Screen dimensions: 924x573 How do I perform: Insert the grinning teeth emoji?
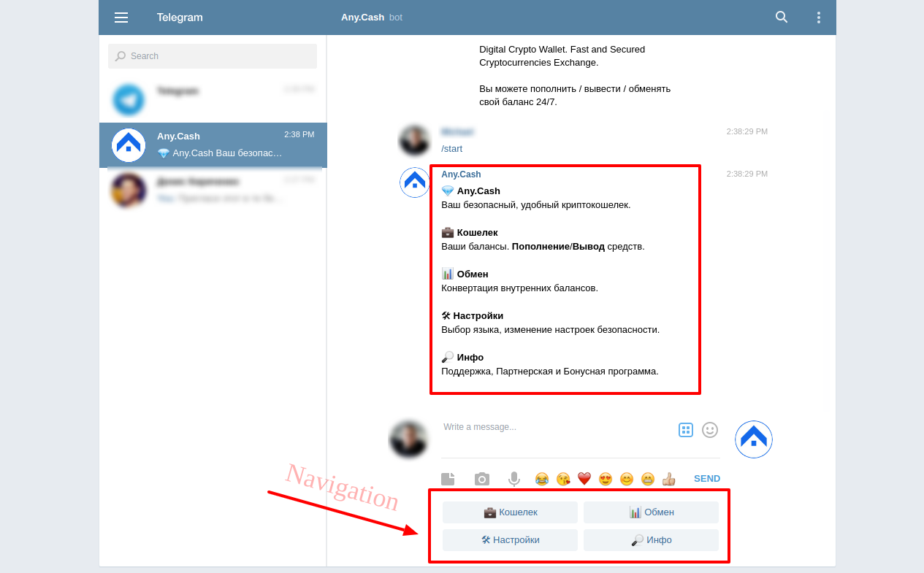(x=648, y=479)
